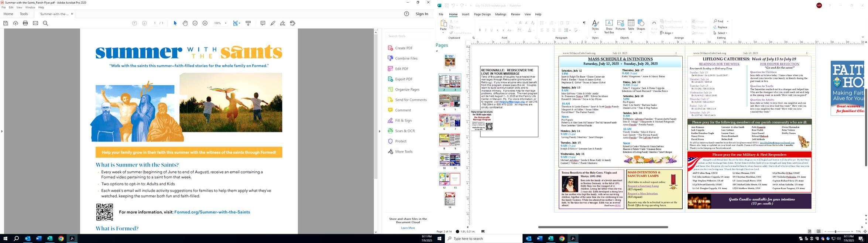Activate the Selection arrow tool in Acrobat
This screenshot has width=868, height=243.
(x=175, y=23)
